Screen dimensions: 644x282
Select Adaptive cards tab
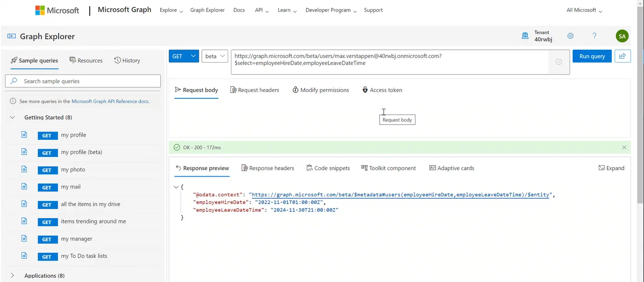coord(452,168)
